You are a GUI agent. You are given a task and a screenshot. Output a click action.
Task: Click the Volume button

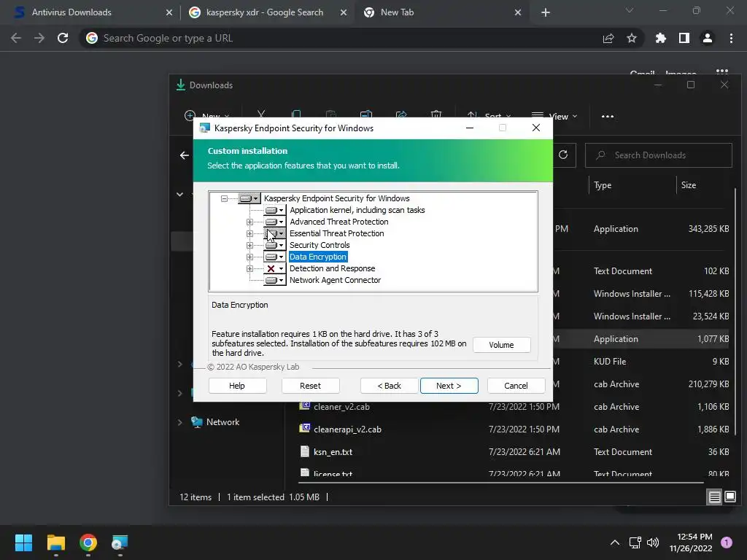pos(501,345)
